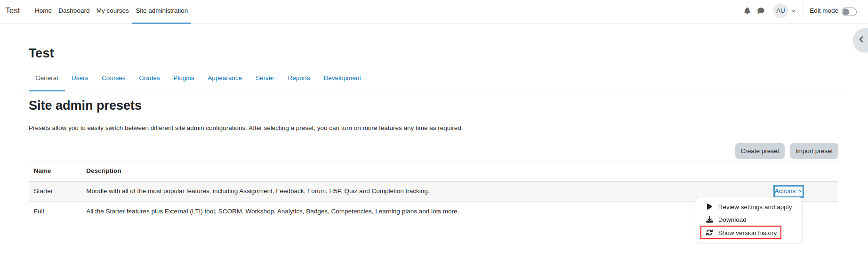
Task: Switch to the General tab
Action: 47,78
